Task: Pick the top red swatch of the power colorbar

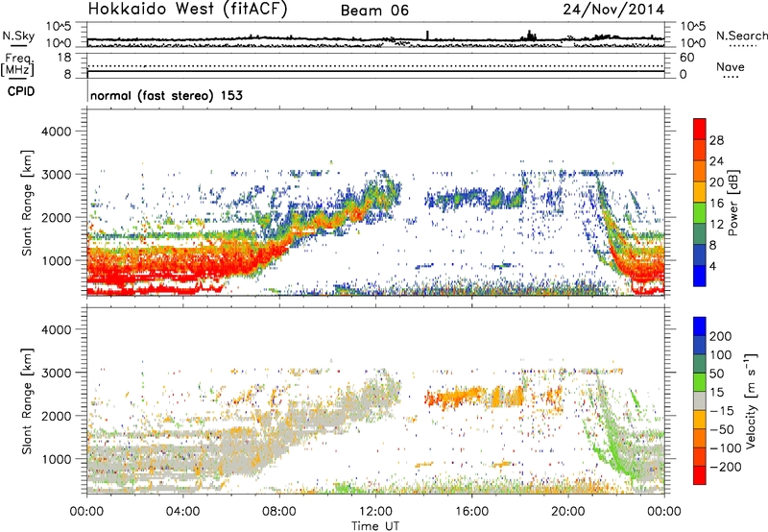Action: click(700, 129)
